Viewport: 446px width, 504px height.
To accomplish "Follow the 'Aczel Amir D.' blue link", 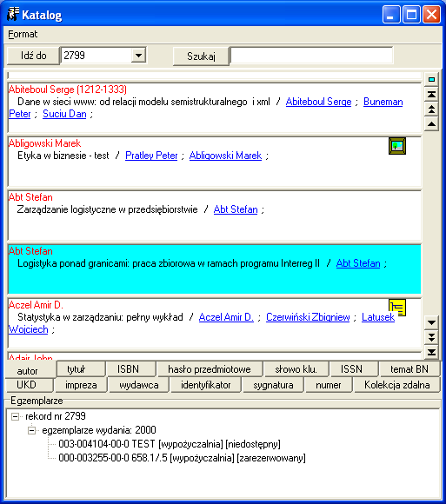I will [x=226, y=317].
